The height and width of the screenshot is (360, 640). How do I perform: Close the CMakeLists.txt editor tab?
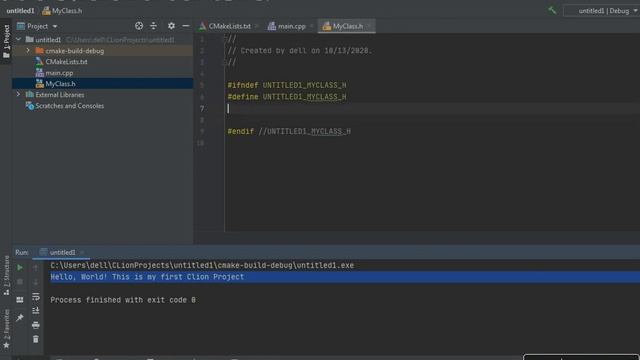click(257, 26)
